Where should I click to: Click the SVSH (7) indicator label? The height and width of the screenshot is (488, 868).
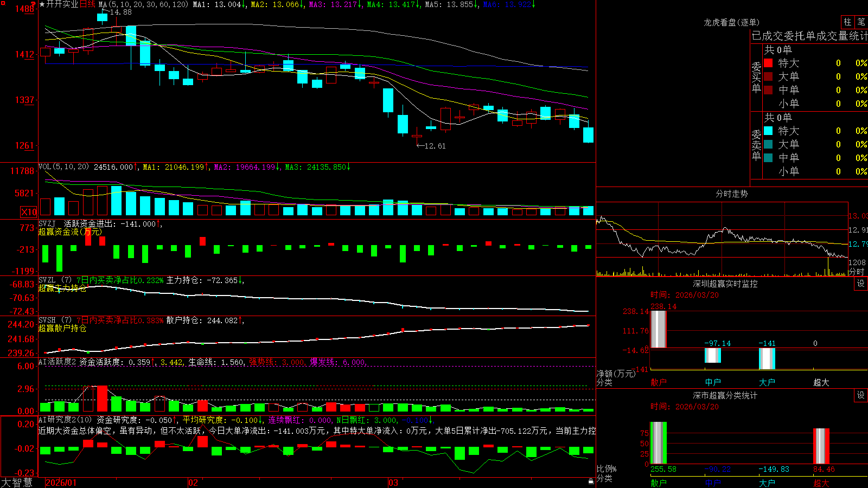coord(55,320)
